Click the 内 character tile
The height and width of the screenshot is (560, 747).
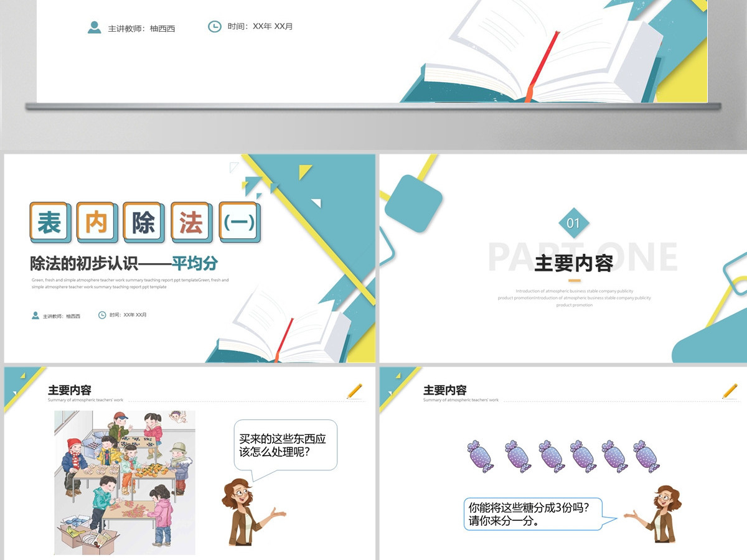coord(96,222)
